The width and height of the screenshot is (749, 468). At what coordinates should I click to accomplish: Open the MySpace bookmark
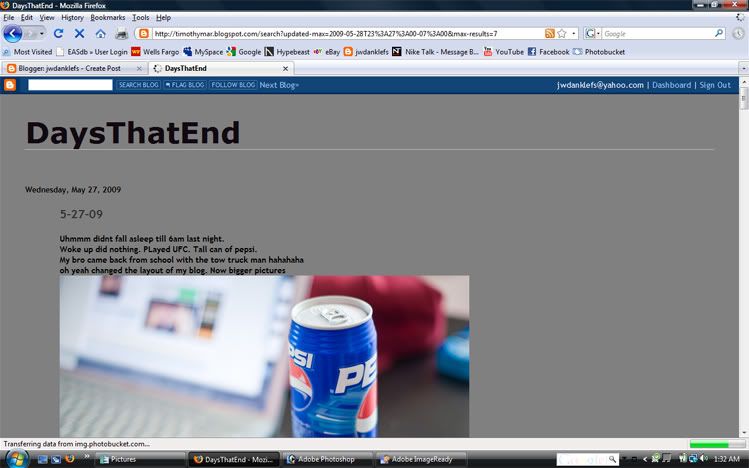pos(203,52)
